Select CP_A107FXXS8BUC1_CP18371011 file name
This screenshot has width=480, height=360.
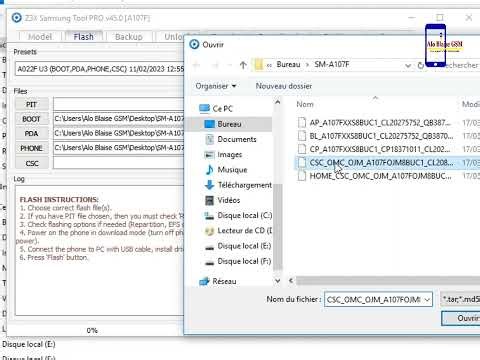380,149
